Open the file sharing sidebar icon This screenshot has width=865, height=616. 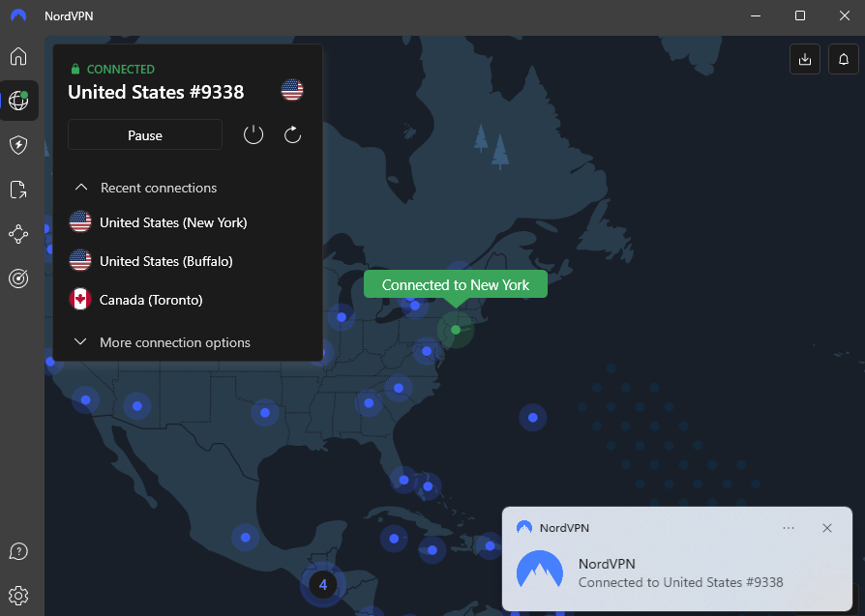[18, 190]
